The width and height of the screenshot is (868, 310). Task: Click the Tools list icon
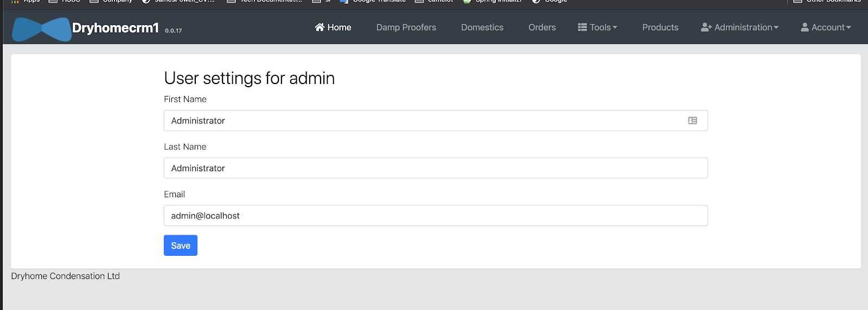point(582,27)
